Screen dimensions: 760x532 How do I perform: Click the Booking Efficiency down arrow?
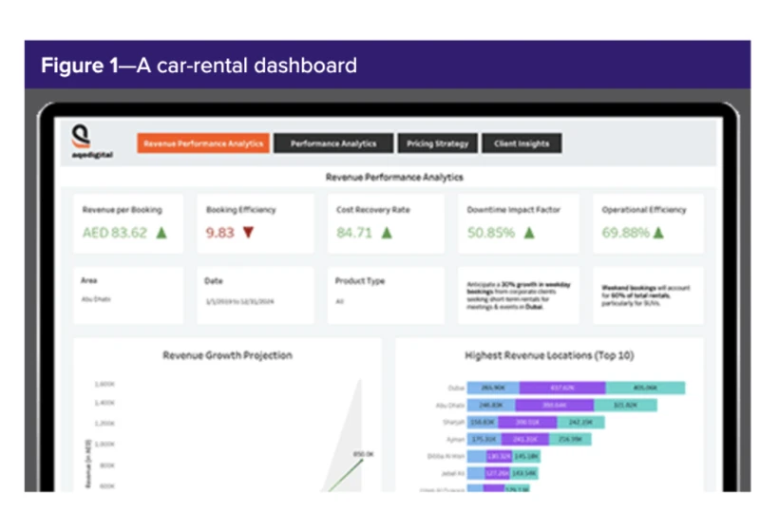pyautogui.click(x=248, y=233)
